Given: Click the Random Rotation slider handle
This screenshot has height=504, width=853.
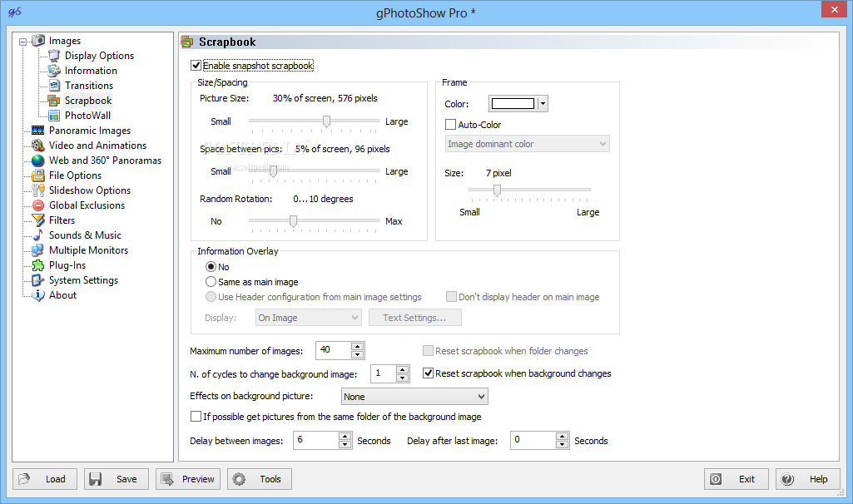Looking at the screenshot, I should tap(293, 220).
